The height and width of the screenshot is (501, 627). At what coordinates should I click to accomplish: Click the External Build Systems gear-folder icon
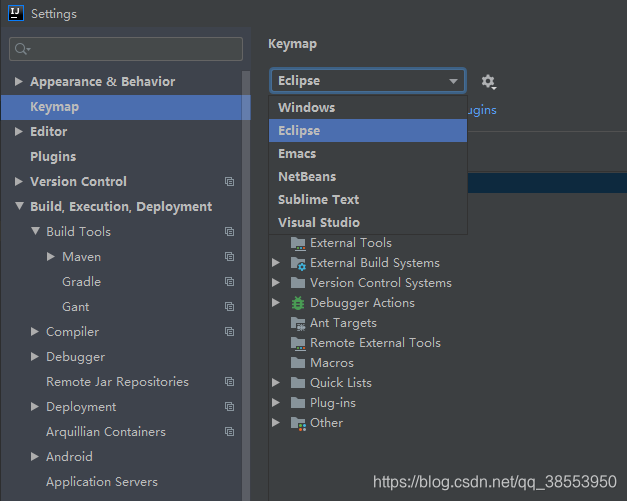point(298,263)
